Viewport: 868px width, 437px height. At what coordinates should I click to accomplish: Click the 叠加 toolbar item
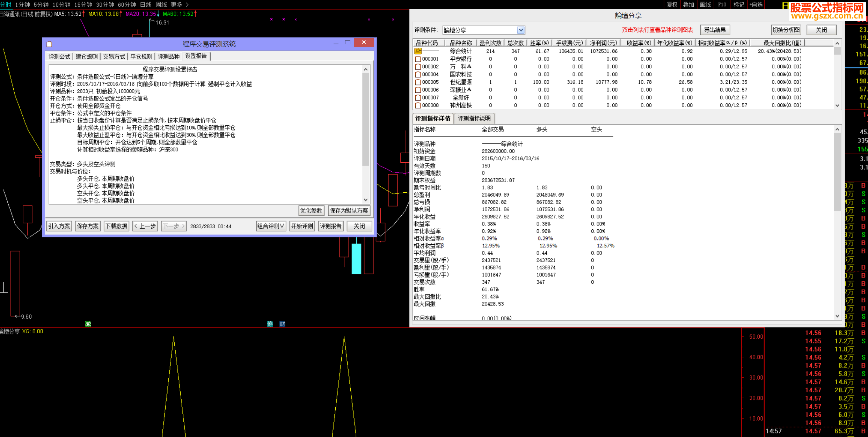point(688,5)
